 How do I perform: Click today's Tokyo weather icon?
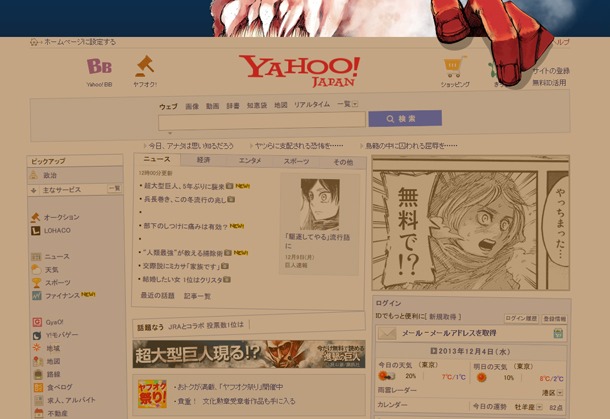387,376
